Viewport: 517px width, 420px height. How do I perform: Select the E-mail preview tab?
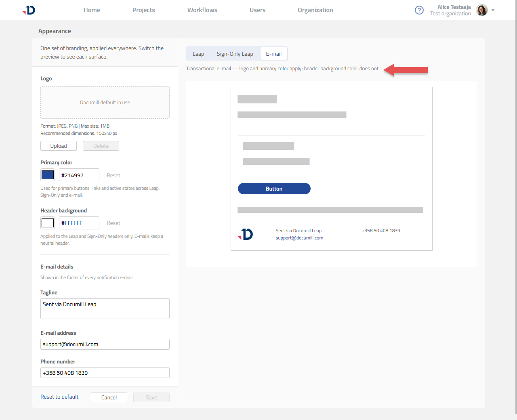point(274,54)
